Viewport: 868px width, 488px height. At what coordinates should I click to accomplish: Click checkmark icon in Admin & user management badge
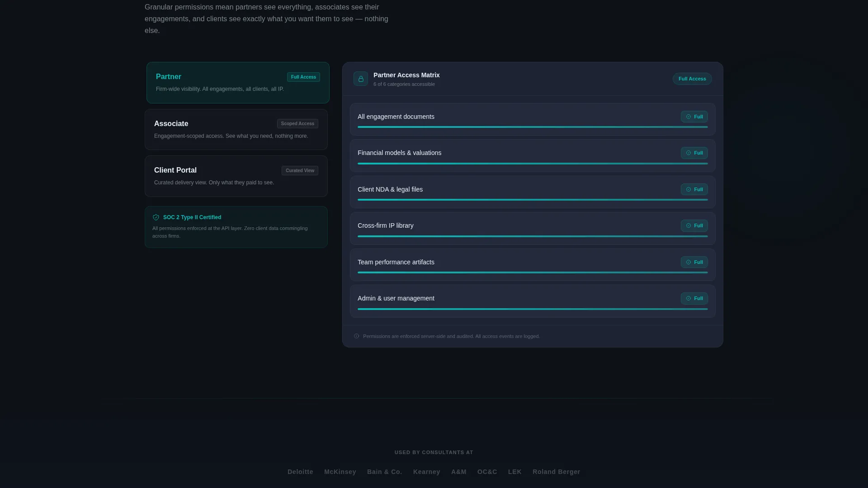689,298
